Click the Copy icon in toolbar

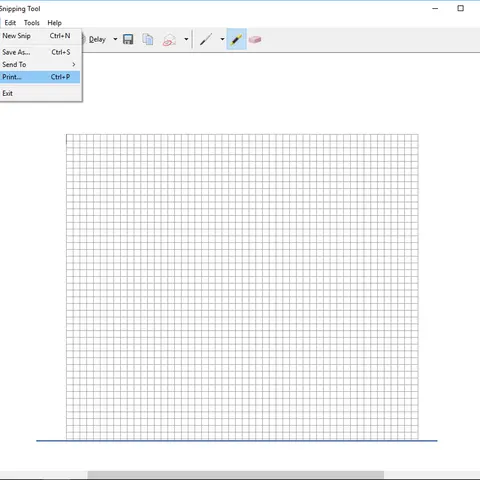[x=148, y=39]
